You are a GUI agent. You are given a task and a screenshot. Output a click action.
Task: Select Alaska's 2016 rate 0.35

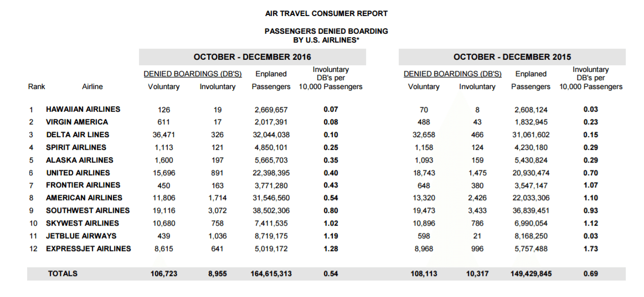[331, 160]
